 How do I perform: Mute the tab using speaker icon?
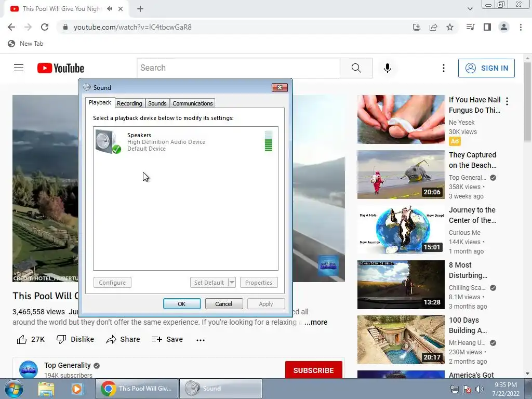[109, 9]
